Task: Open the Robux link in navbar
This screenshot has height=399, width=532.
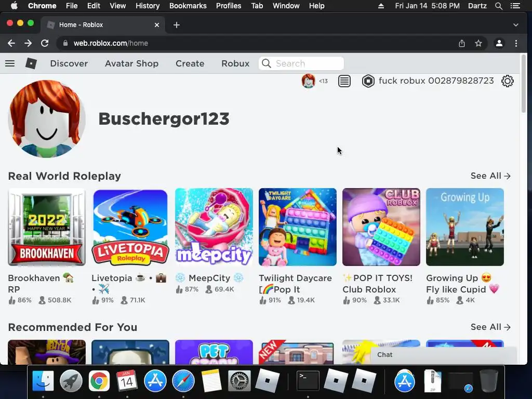Action: point(235,63)
